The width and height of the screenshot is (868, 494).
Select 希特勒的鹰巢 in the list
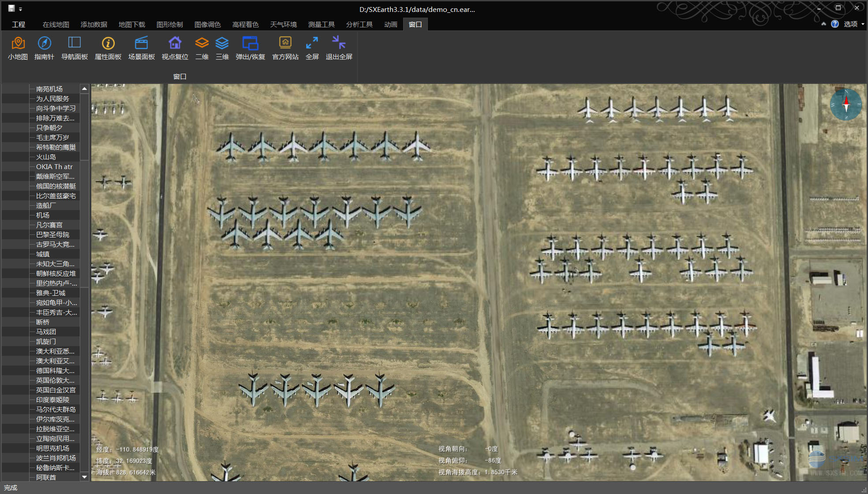56,147
